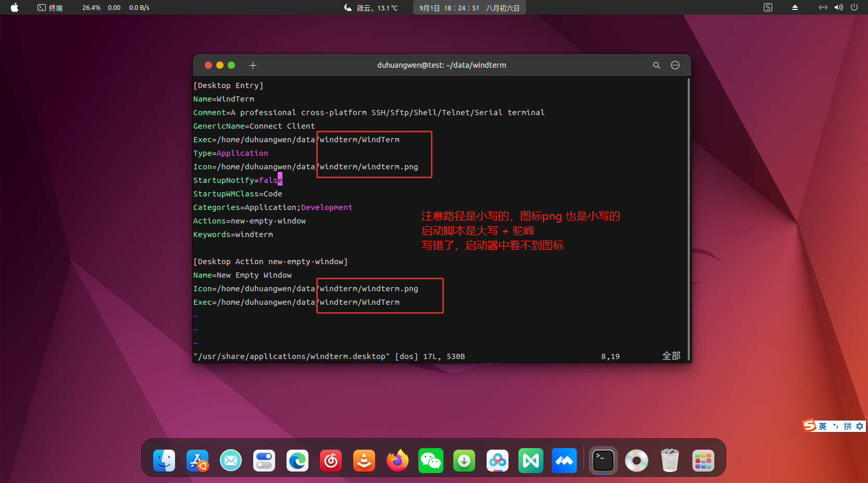This screenshot has height=483, width=868.
Task: Toggle punctuation mode on Sogou toolbar
Action: 835,426
